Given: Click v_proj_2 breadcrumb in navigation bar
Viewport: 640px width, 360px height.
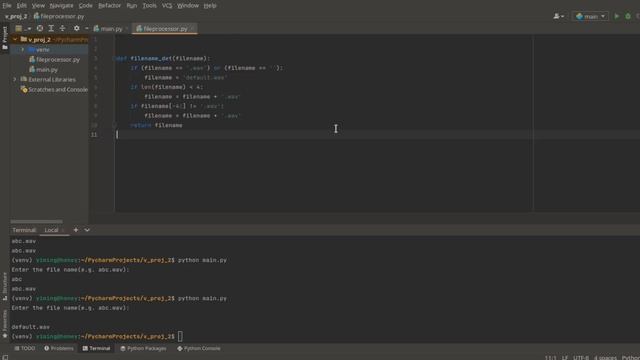Looking at the screenshot, I should [16, 16].
